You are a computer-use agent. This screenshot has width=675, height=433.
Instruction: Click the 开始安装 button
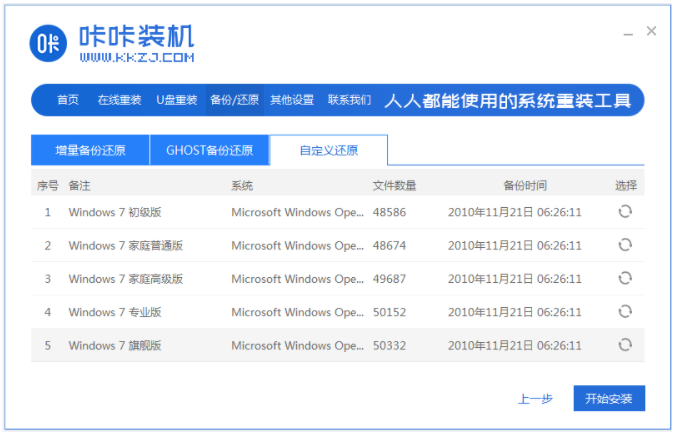[609, 398]
